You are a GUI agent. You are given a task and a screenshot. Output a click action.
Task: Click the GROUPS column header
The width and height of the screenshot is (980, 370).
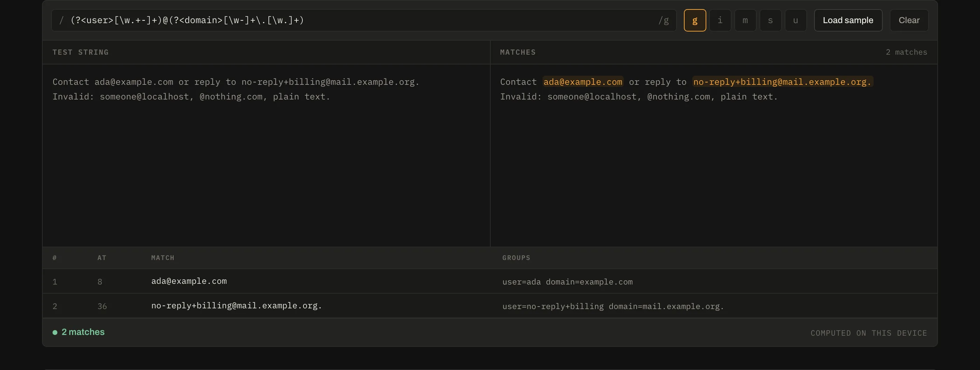[516, 258]
